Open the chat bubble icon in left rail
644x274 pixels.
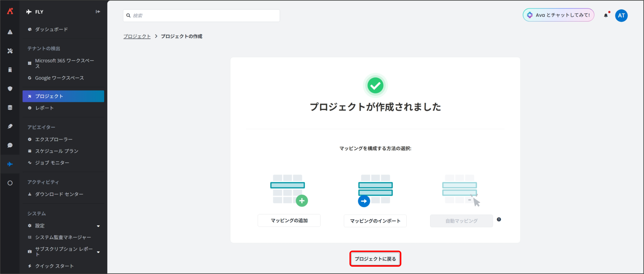click(x=10, y=145)
